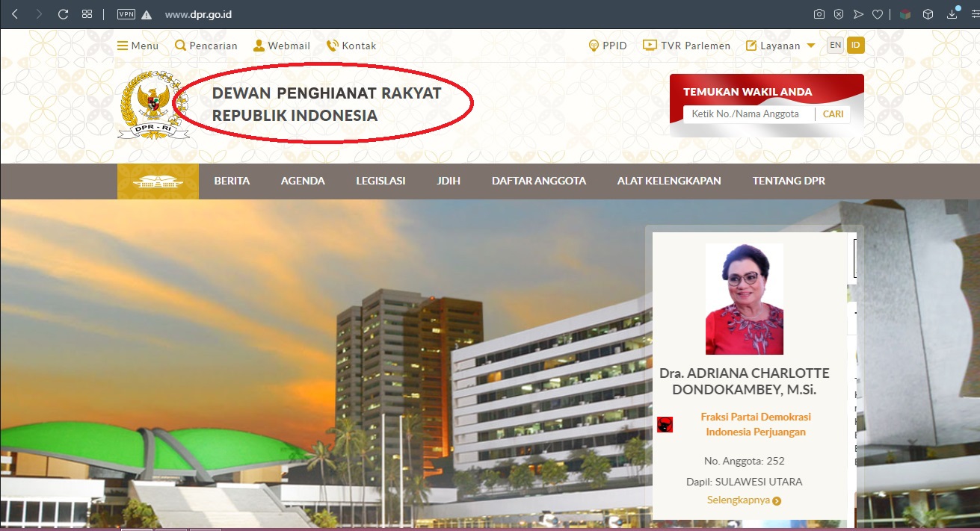980x531 pixels.
Task: Open the LEGISLASI menu item
Action: pyautogui.click(x=380, y=181)
